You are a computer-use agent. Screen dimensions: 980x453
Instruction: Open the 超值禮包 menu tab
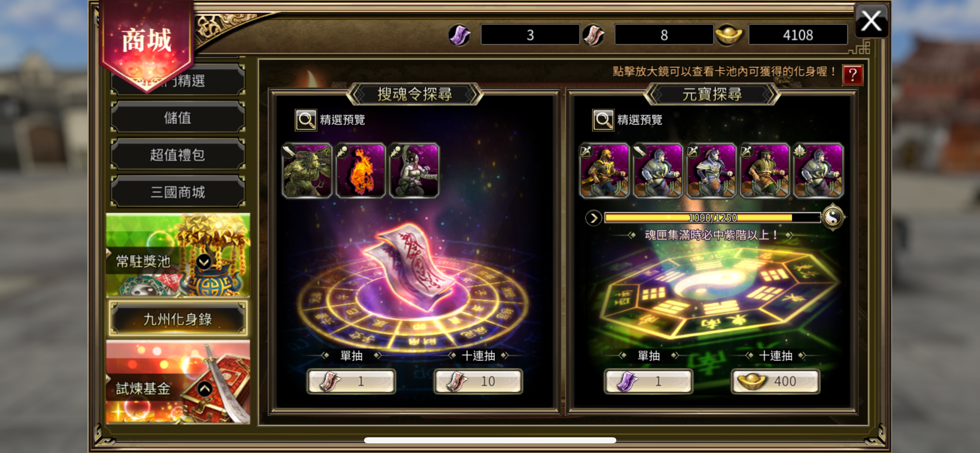[177, 155]
